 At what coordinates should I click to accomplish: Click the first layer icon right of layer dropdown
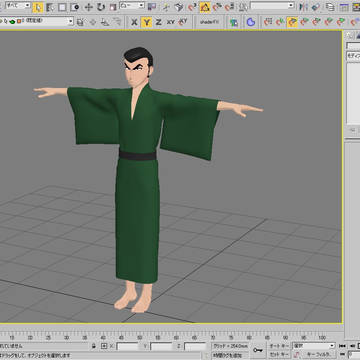click(80, 22)
